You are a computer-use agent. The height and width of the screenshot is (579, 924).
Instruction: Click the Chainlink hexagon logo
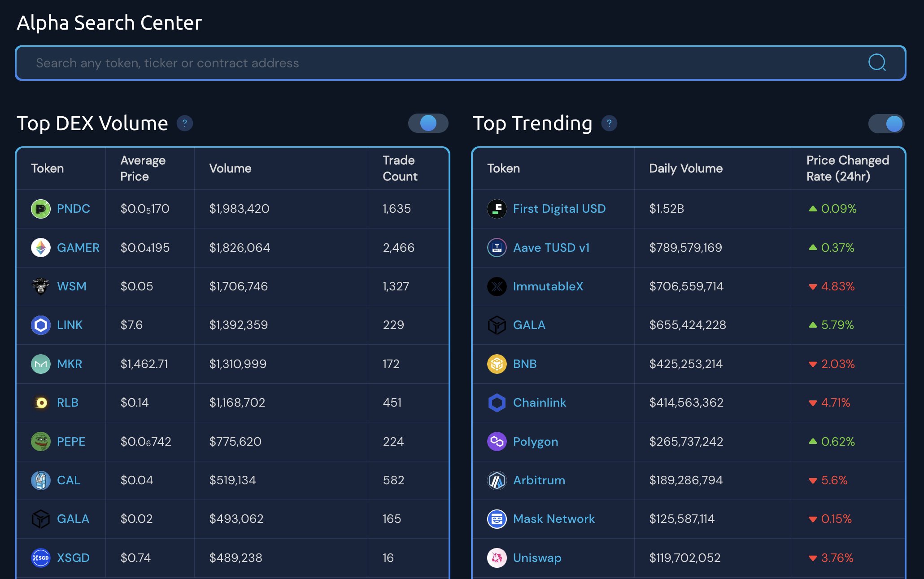coord(497,403)
